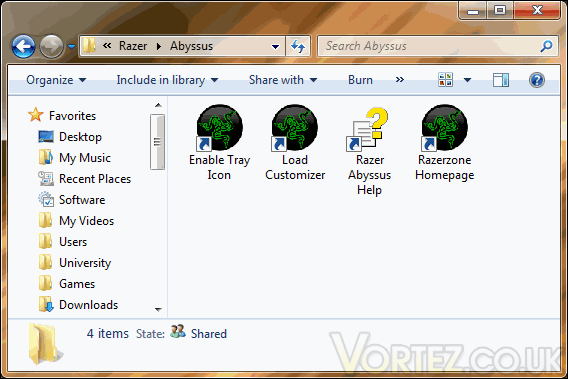Viewport: 568px width, 379px height.
Task: Open University in Favorites
Action: (85, 263)
